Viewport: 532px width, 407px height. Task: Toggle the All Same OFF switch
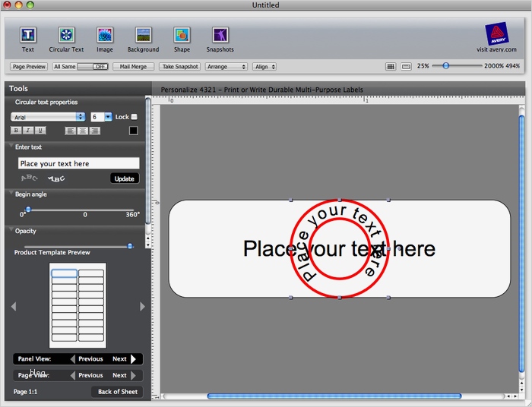(x=100, y=67)
